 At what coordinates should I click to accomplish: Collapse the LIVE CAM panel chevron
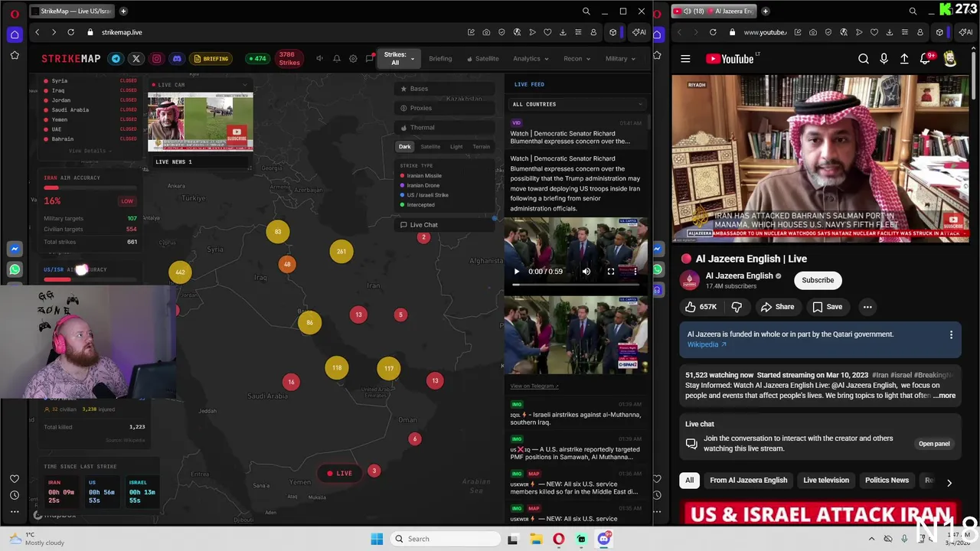(246, 85)
